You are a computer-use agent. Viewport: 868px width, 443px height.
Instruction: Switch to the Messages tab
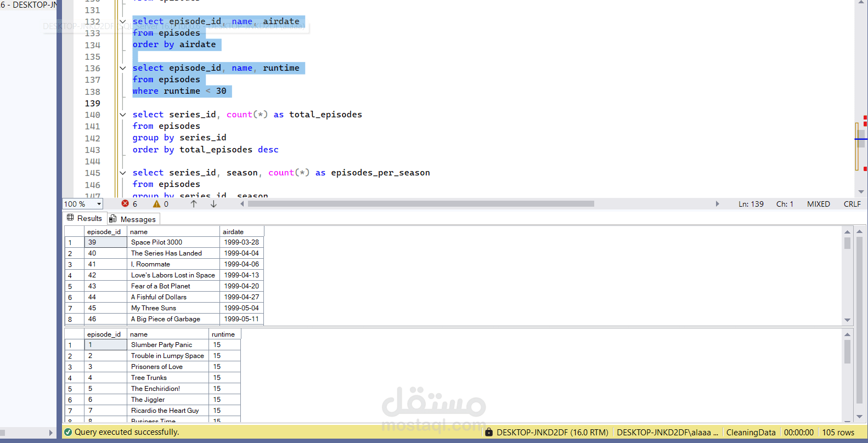[x=133, y=219]
